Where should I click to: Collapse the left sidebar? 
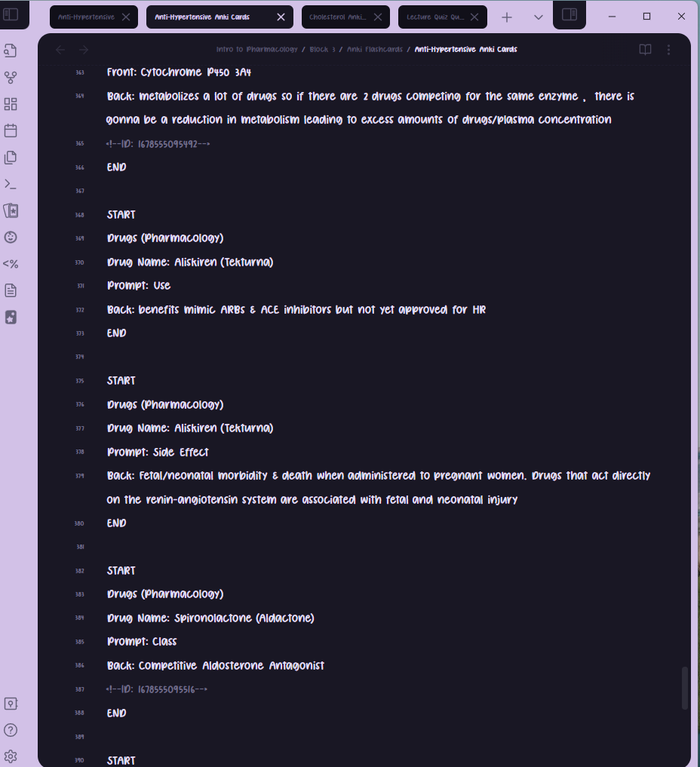click(11, 15)
